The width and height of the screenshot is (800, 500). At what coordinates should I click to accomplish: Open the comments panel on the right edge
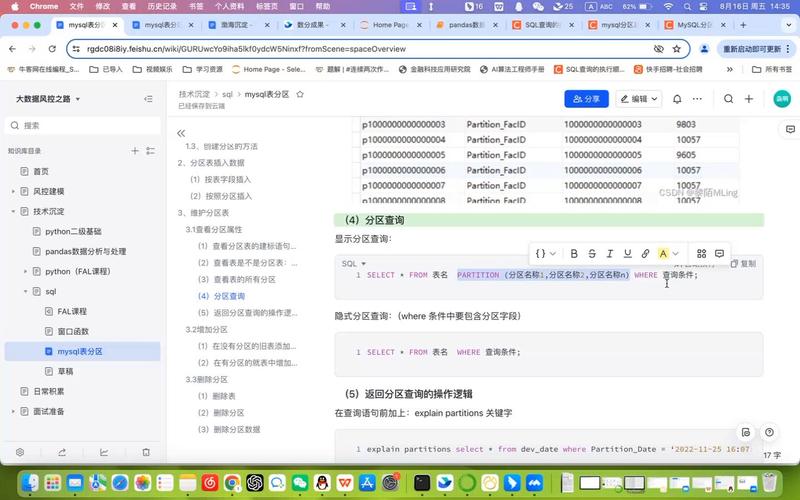(x=790, y=130)
